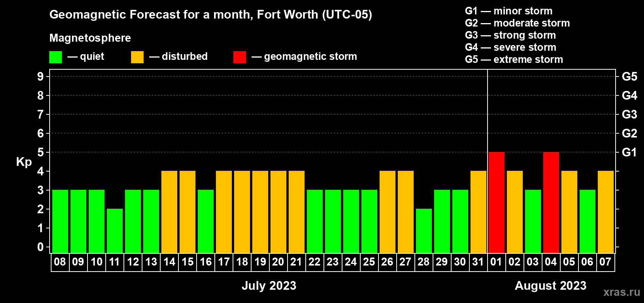Image resolution: width=644 pixels, height=303 pixels.
Task: Click the 'August 2023' month label
Action: point(550,286)
